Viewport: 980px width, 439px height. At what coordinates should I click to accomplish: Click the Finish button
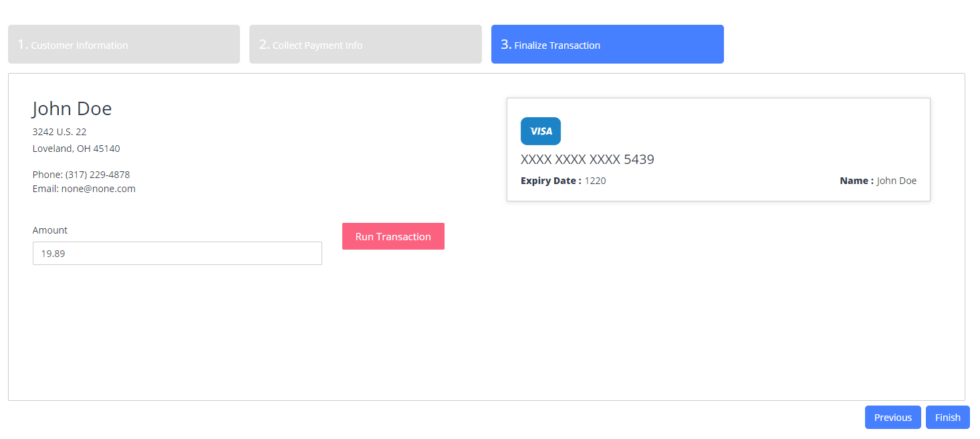(947, 418)
